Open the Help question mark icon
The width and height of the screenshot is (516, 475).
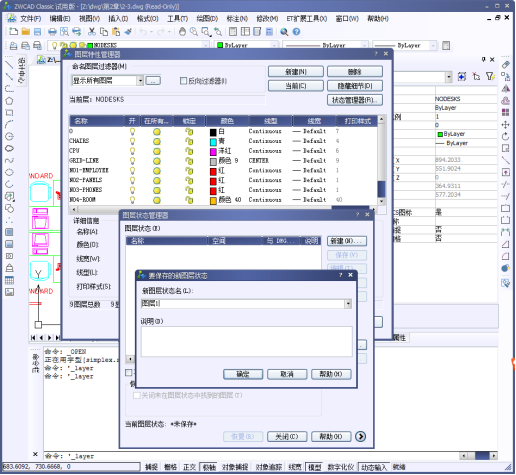296,32
